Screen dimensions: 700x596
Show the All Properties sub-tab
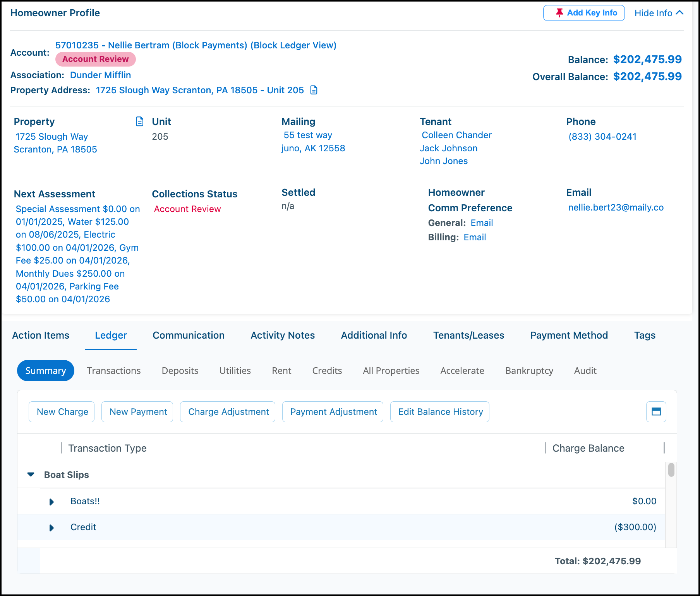tap(391, 371)
